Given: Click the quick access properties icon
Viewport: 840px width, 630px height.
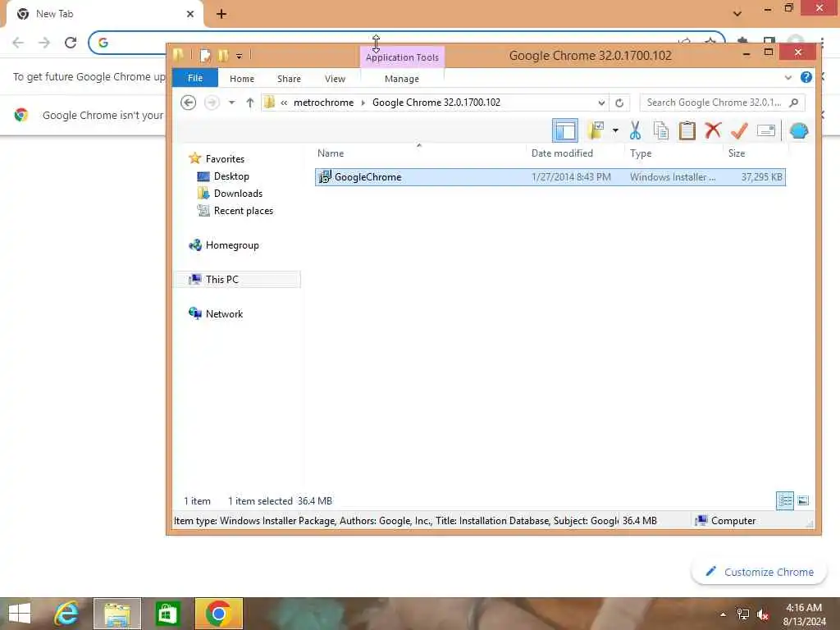Looking at the screenshot, I should 205,55.
